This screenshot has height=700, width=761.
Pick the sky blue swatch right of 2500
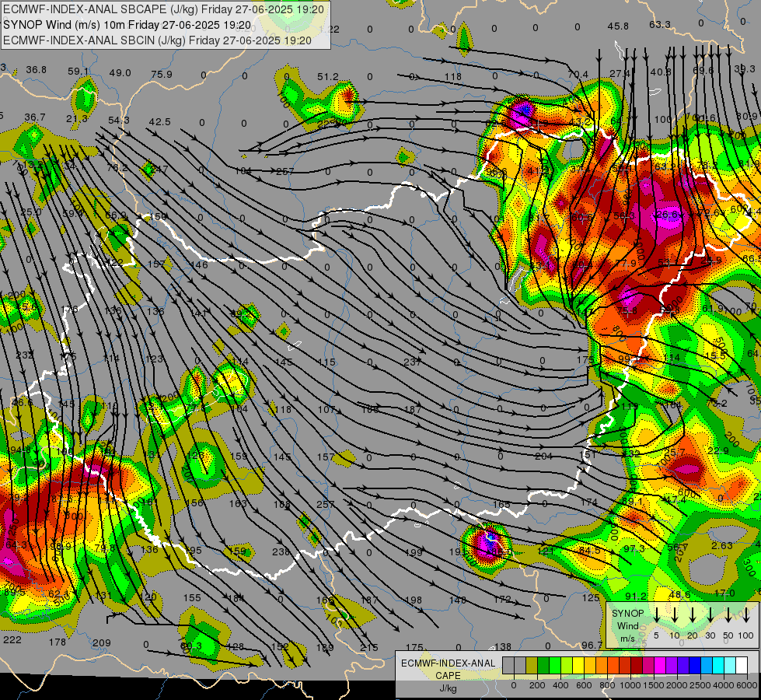coord(707,665)
